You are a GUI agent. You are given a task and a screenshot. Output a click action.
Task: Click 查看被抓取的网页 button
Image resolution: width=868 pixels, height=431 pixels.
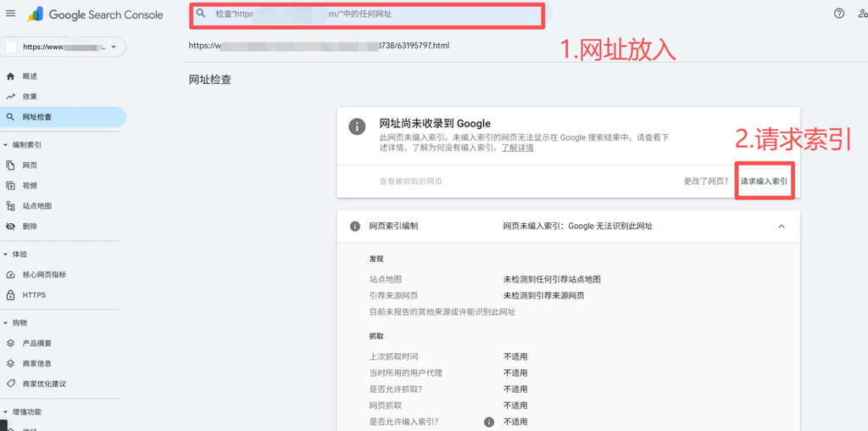point(410,182)
